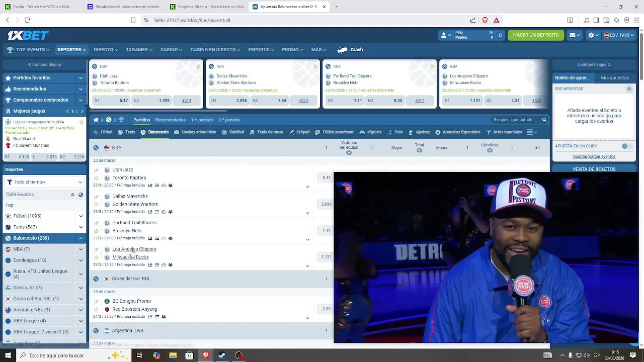The height and width of the screenshot is (362, 644).
Task: Expand Euroleague (18) league
Action: (80, 260)
